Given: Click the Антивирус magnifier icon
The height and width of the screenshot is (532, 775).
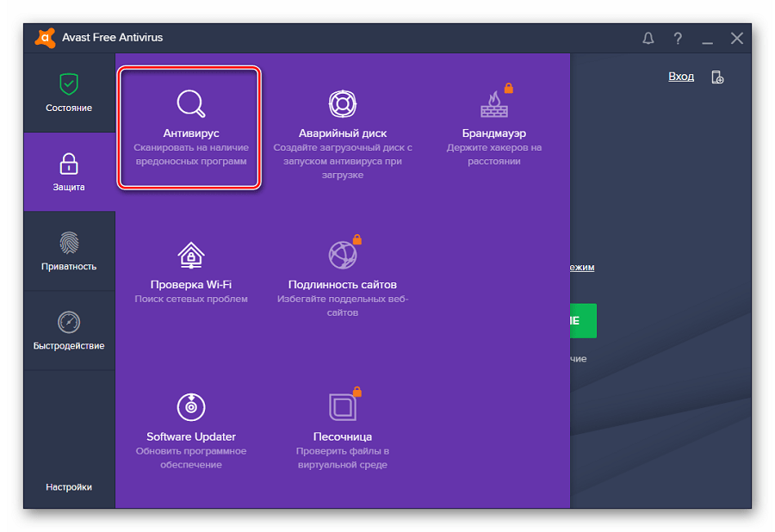Looking at the screenshot, I should (190, 103).
